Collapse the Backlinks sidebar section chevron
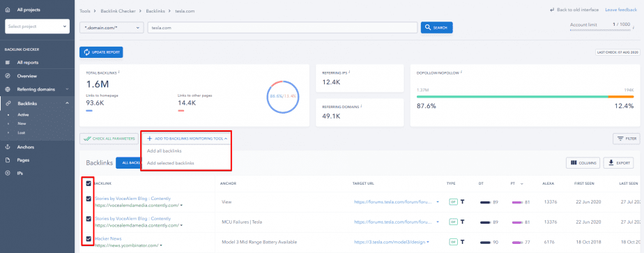Image resolution: width=644 pixels, height=253 pixels. coord(67,103)
